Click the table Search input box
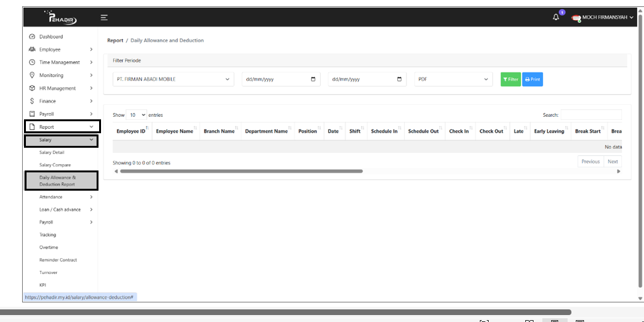Image resolution: width=644 pixels, height=322 pixels. [x=592, y=115]
